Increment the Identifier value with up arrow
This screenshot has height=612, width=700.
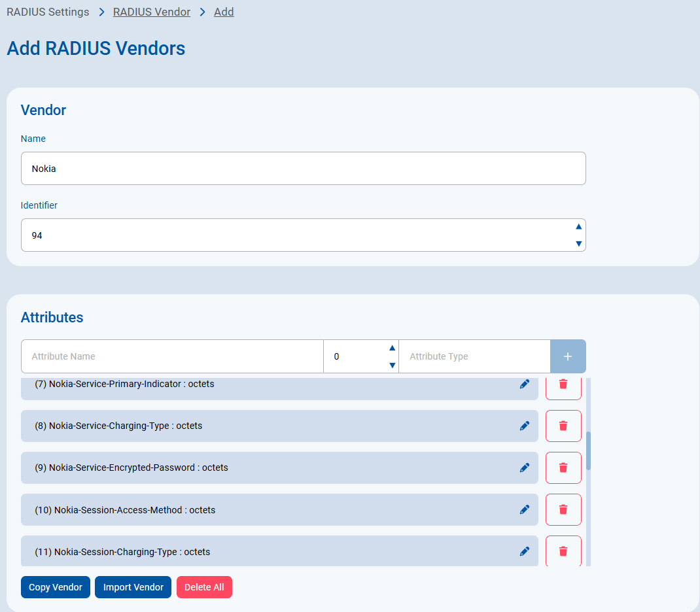point(578,227)
